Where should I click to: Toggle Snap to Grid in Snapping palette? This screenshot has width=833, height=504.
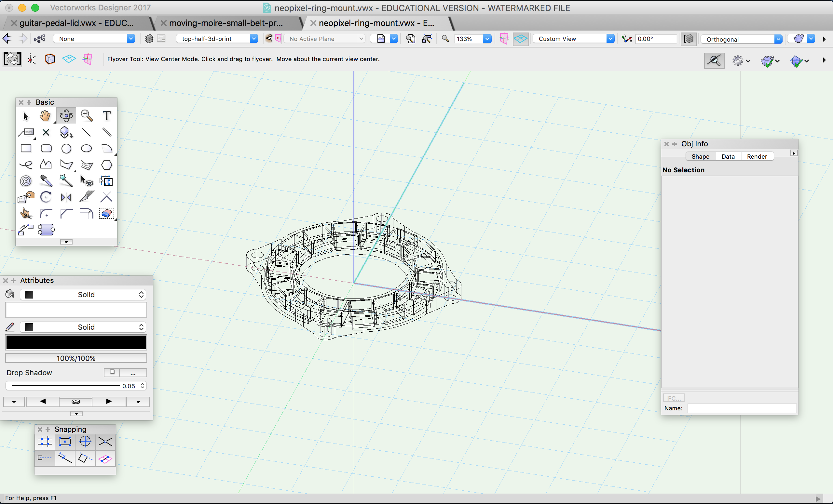tap(45, 442)
